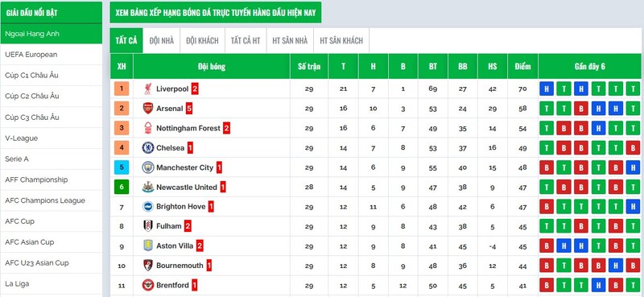Click the Newcastle United crest icon
Viewport: 644px width, 297px height.
[148, 188]
